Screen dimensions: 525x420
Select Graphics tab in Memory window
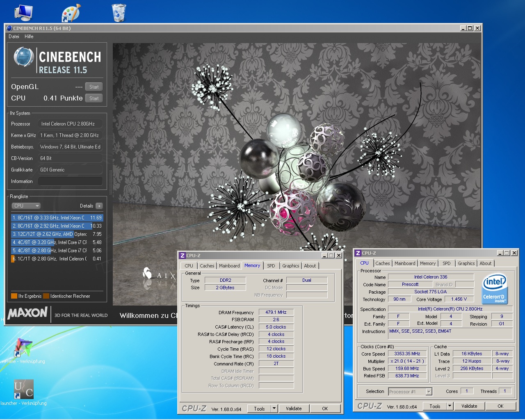pyautogui.click(x=291, y=266)
